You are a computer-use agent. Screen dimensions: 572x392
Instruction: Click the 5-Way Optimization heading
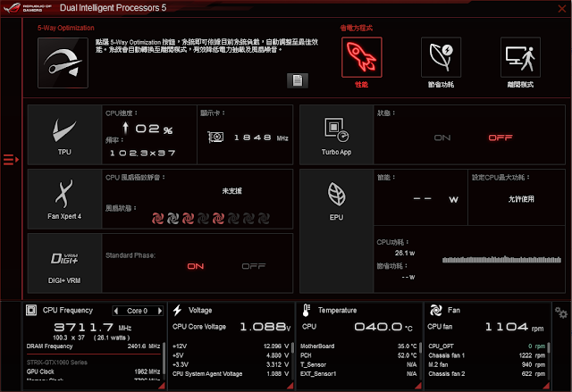(x=65, y=28)
